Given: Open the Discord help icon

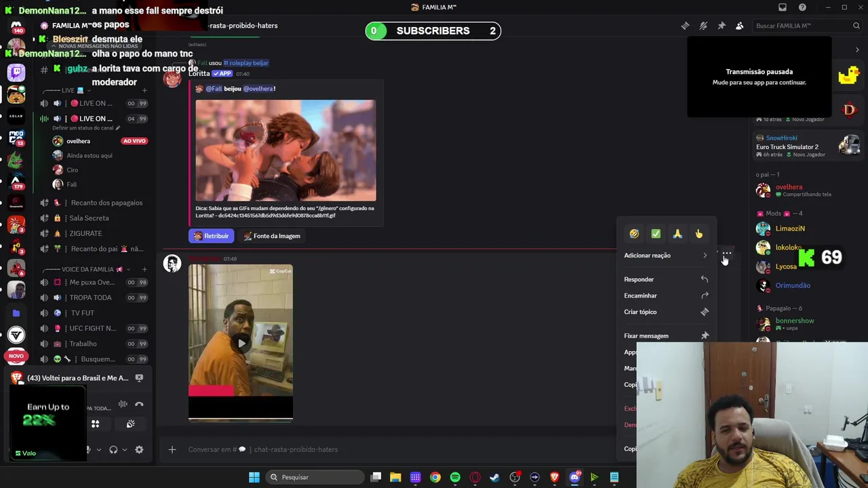Looking at the screenshot, I should pos(803,7).
